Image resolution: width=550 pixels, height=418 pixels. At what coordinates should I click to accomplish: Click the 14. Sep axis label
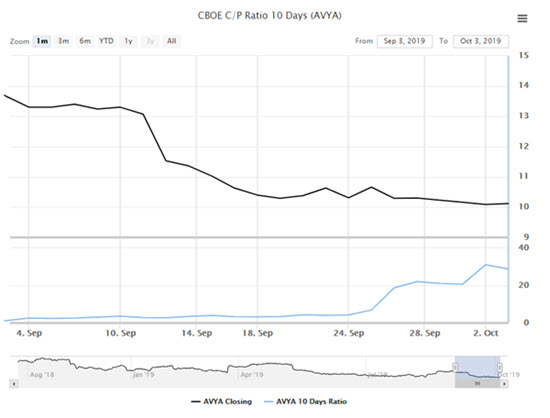click(x=197, y=333)
